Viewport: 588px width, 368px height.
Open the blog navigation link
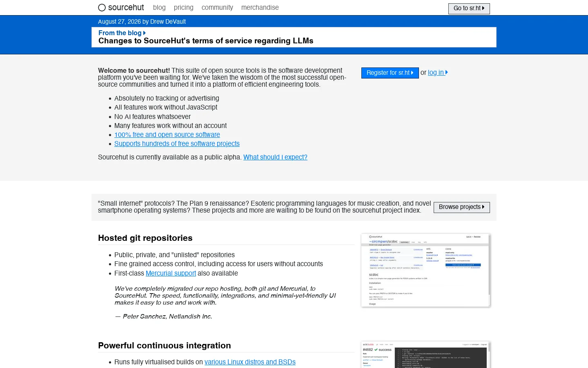pos(159,7)
